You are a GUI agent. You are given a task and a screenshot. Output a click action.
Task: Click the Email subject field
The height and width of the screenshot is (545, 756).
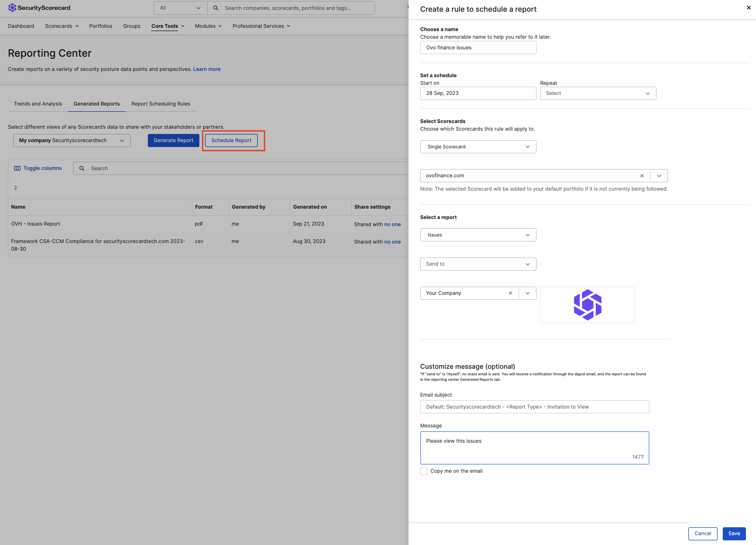point(535,407)
